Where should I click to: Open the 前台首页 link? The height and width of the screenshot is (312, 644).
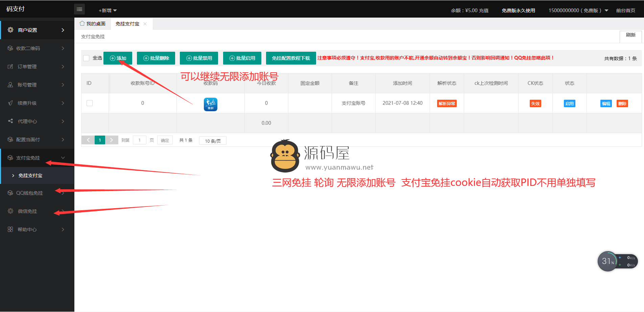(x=625, y=10)
